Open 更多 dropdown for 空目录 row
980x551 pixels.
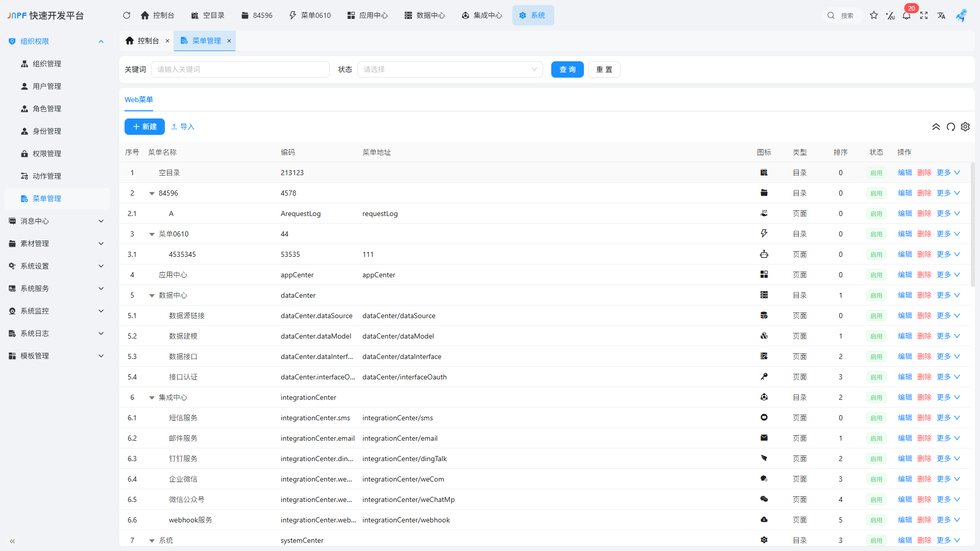point(948,173)
